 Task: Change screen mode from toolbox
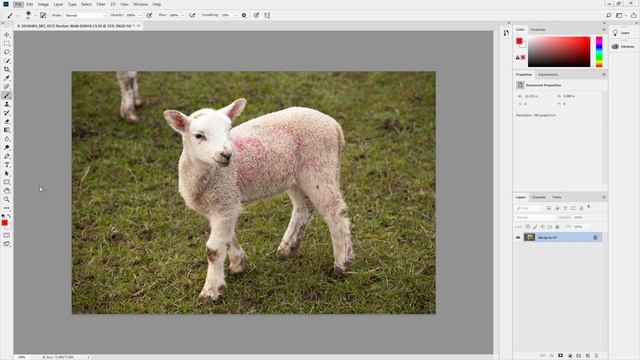click(x=7, y=244)
